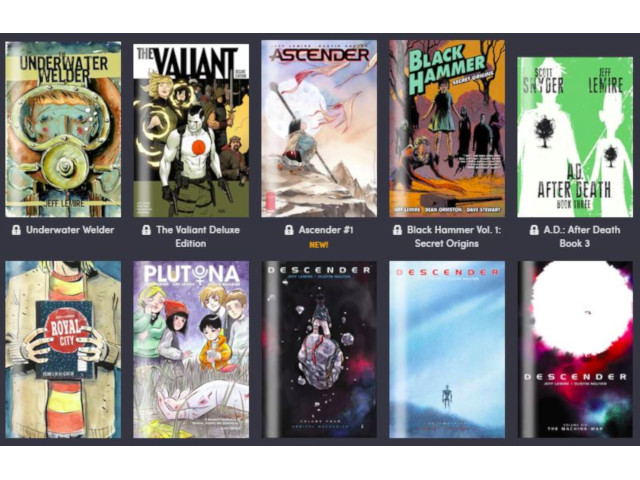Click the lock icon beside The Valiant Deluxe Edition

[x=146, y=230]
